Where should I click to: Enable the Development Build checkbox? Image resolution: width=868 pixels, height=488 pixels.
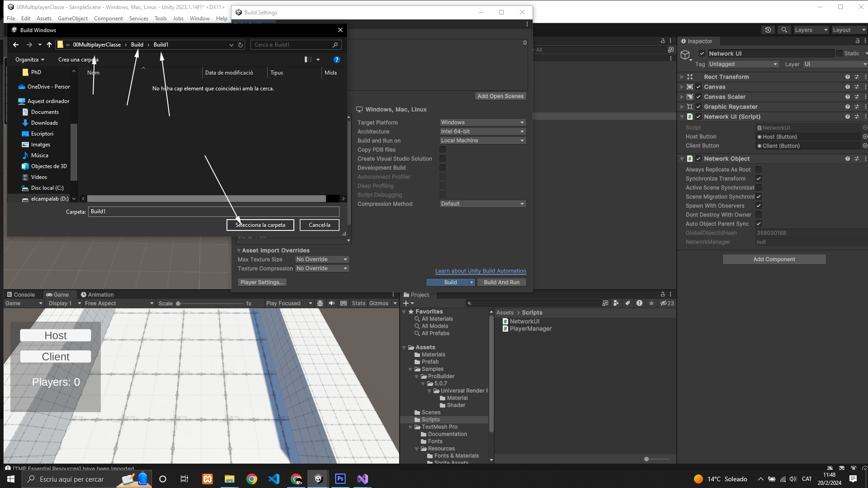tap(443, 168)
